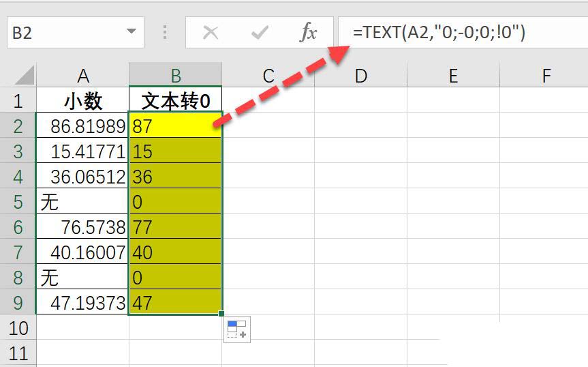Expand the Name Box dropdown arrow
Viewport: 588px width, 367px height.
point(131,32)
